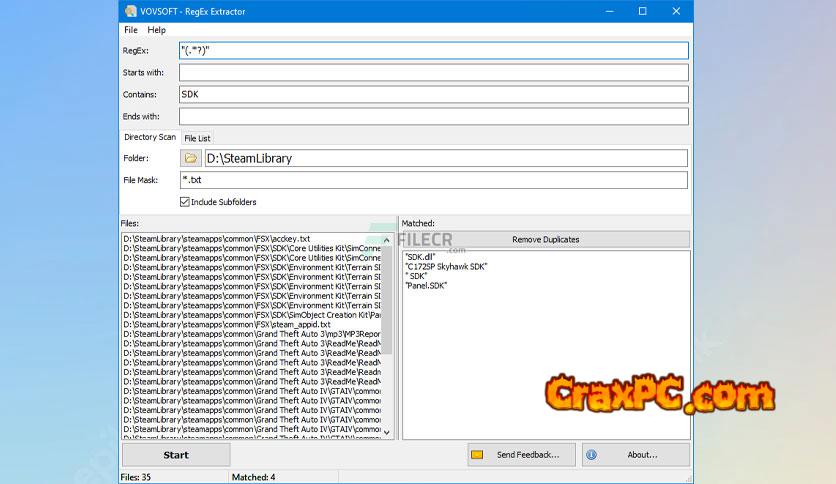Click the File Mask field
The image size is (836, 484).
click(x=433, y=180)
